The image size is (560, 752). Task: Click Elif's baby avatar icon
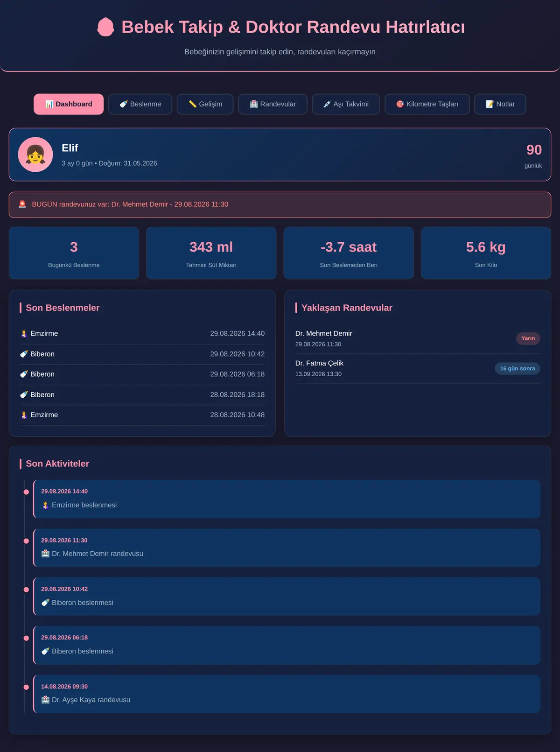click(x=35, y=155)
